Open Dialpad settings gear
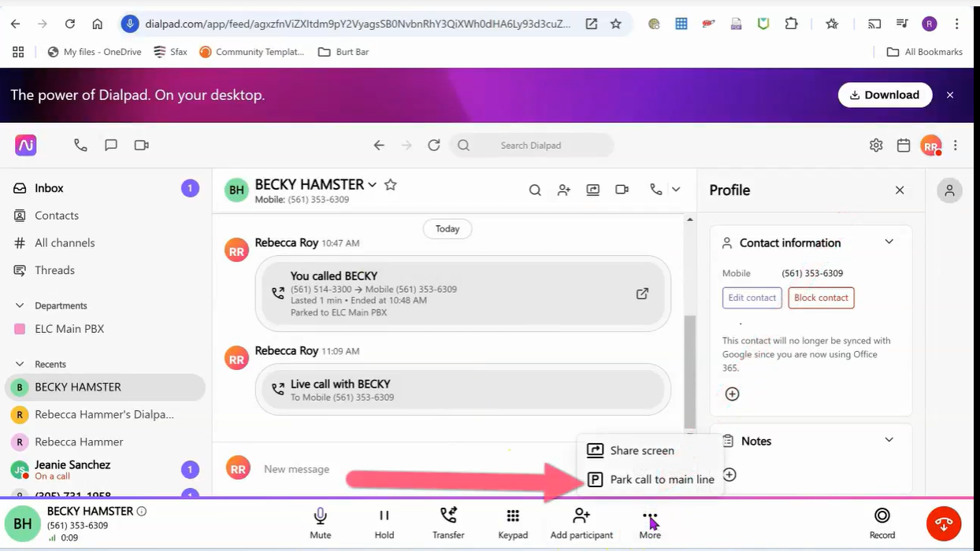 [876, 145]
